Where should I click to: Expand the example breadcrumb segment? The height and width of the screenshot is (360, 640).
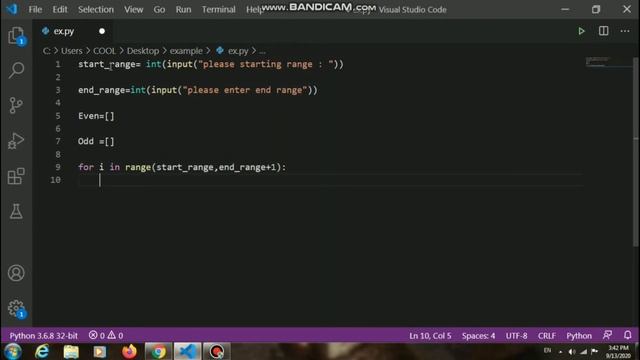coord(186,51)
